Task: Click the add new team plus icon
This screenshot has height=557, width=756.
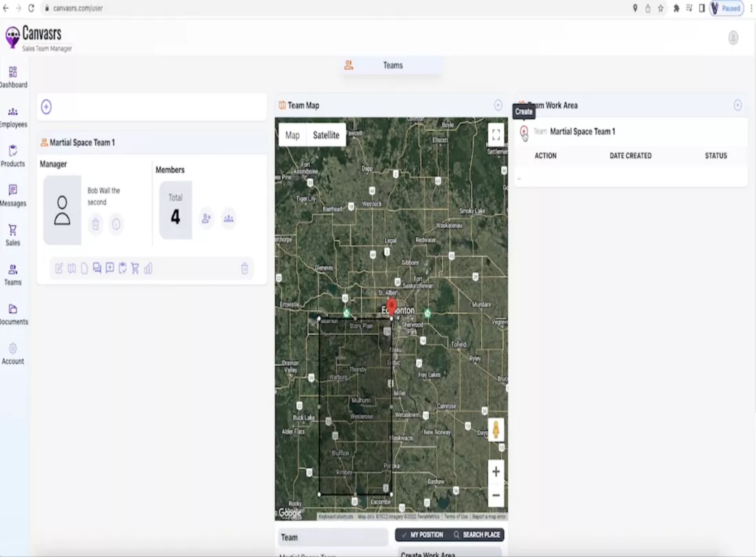Action: [x=46, y=107]
